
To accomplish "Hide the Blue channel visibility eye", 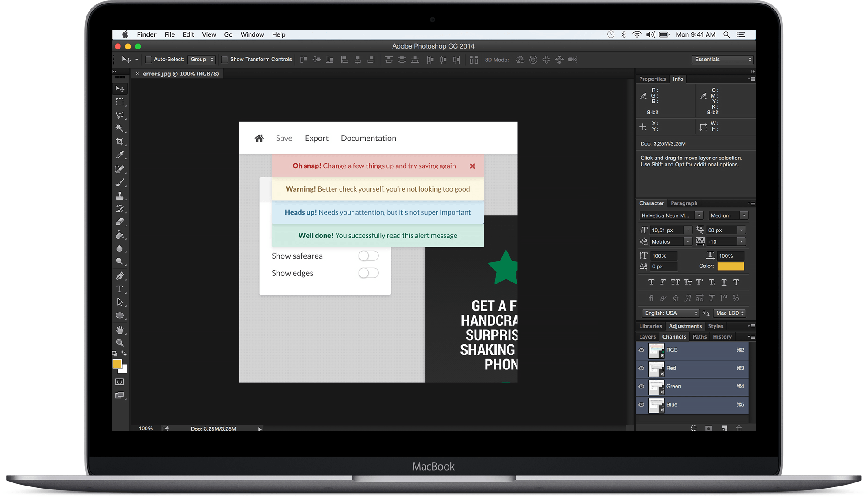I will (x=641, y=405).
